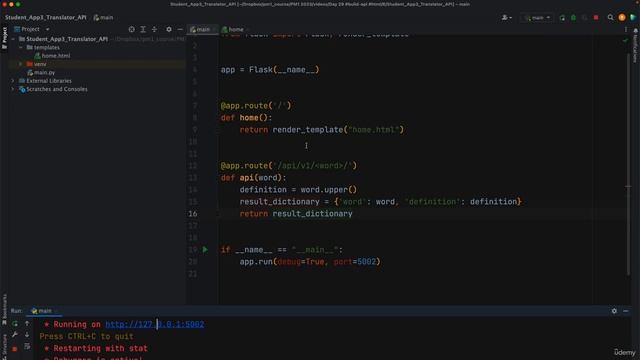Screen dimensions: 640x360
Task: Open the main run configuration dropdown
Action: [537, 18]
